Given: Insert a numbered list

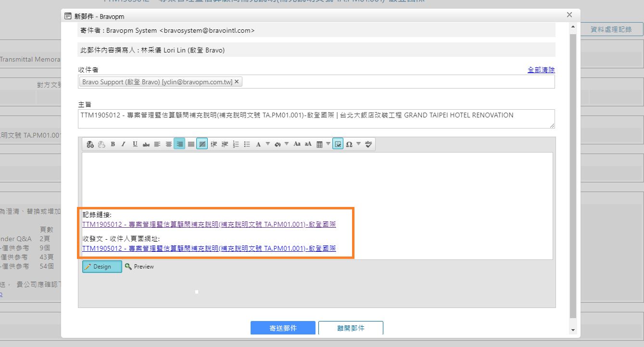Looking at the screenshot, I should pyautogui.click(x=236, y=144).
